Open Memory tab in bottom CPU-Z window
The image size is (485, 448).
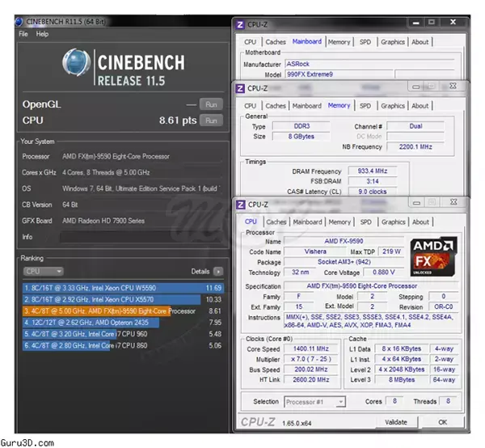pyautogui.click(x=339, y=222)
